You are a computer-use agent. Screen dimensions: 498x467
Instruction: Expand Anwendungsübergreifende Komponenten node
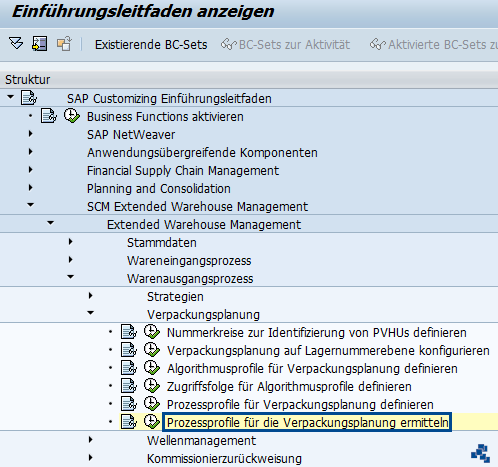30,152
